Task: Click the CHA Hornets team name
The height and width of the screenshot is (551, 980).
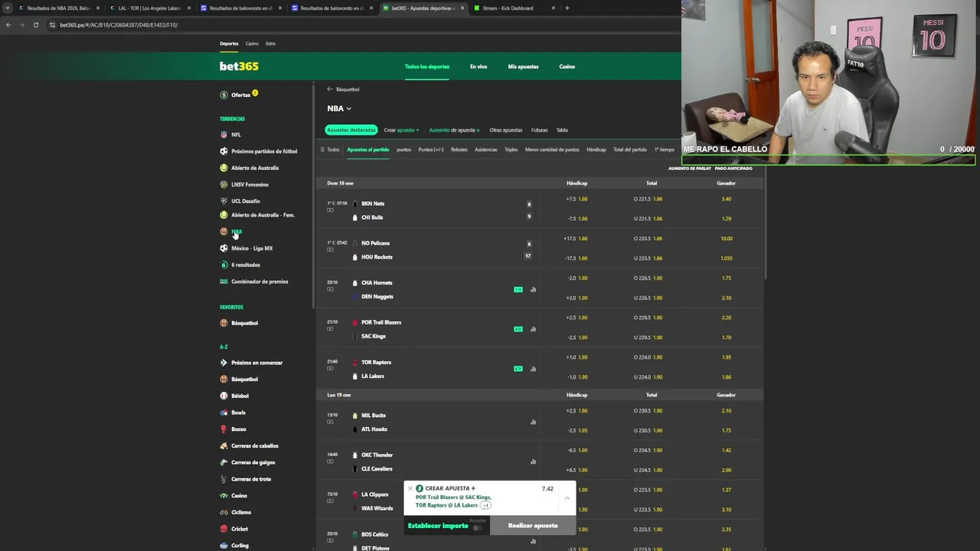Action: tap(377, 283)
